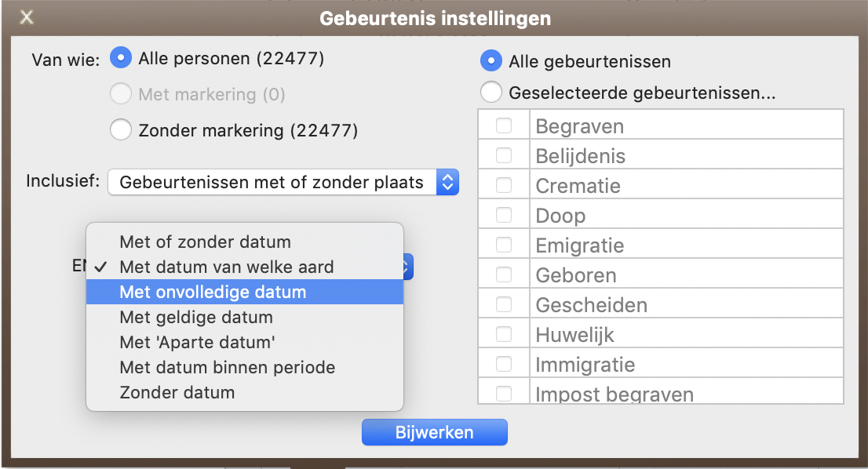868x469 pixels.
Task: Toggle the Huwelijk checkbox
Action: click(504, 335)
